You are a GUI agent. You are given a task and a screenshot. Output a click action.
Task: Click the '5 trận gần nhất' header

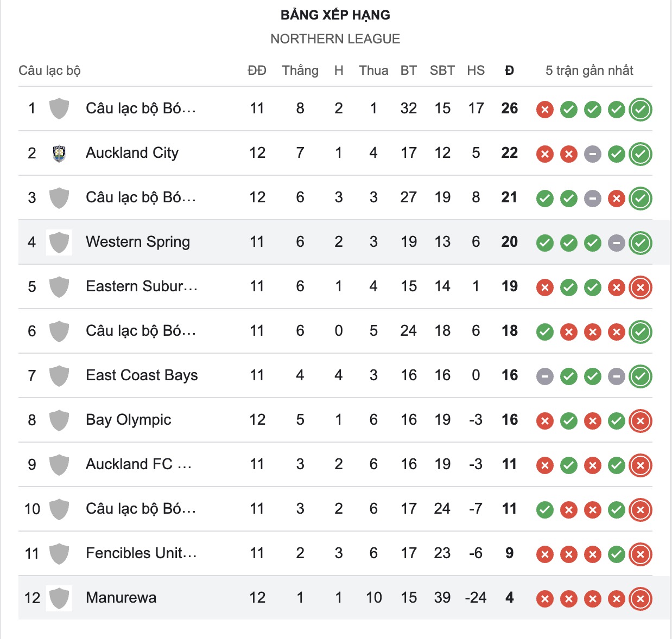(589, 71)
